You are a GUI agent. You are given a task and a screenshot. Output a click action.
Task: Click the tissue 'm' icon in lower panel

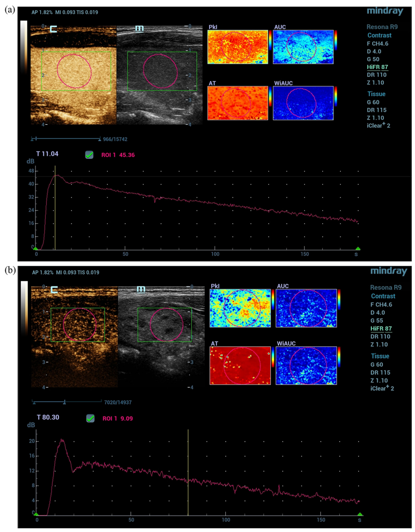141,290
